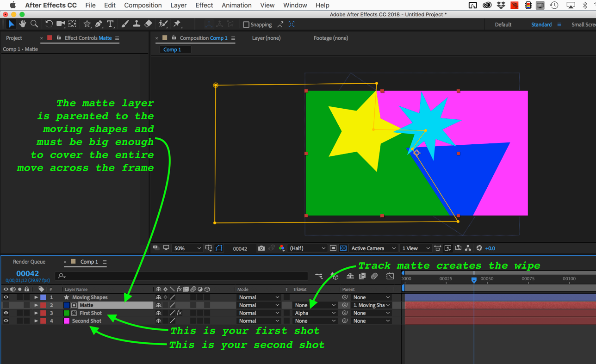Select the Pan Behind anchor point tool
This screenshot has height=364, width=596.
click(x=73, y=24)
